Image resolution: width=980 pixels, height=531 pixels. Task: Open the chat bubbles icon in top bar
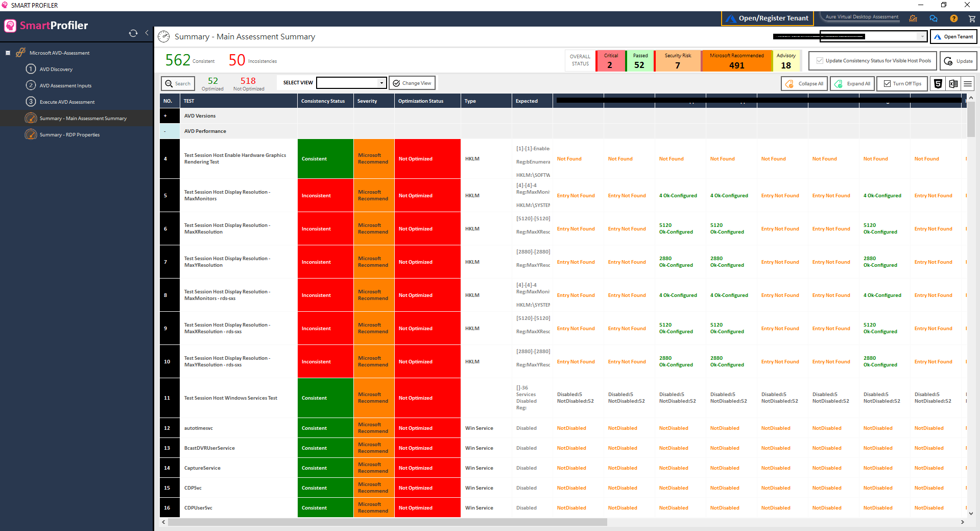coord(934,18)
